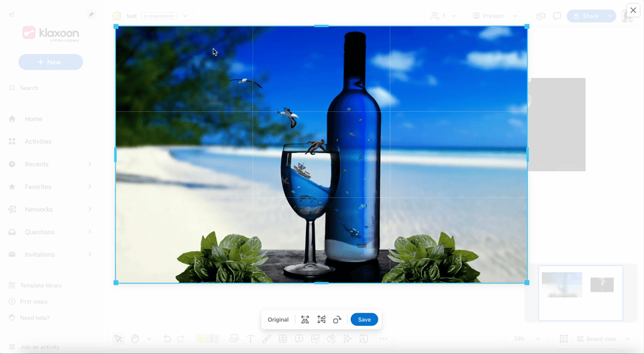Open the more options ellipsis
Screen dimensions: 644x354
click(383, 339)
